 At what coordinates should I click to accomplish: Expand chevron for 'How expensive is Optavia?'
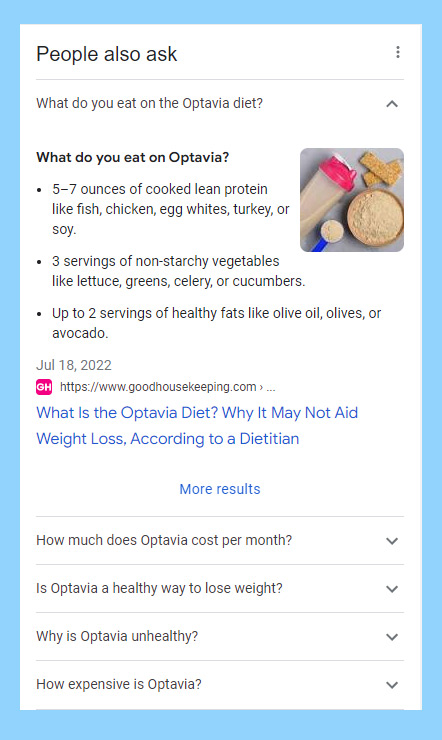click(x=392, y=685)
